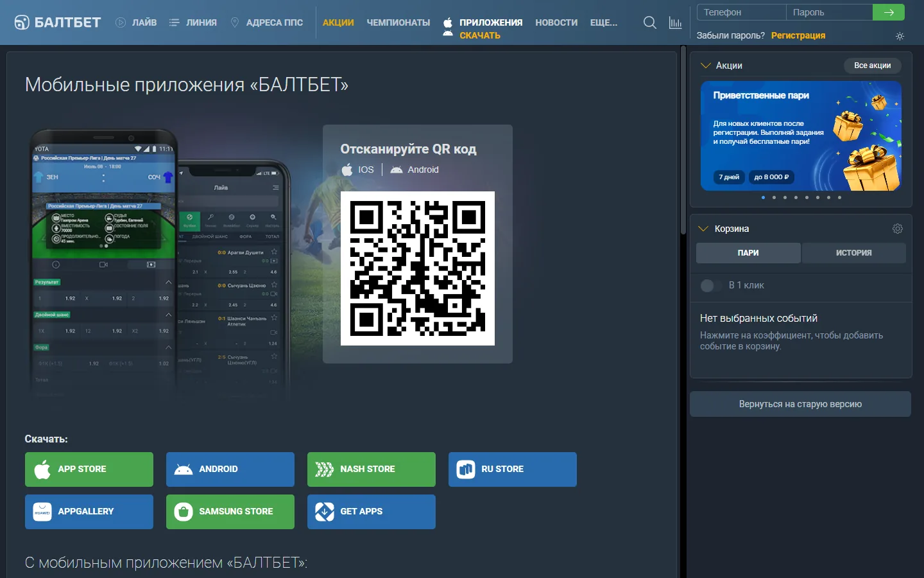The height and width of the screenshot is (578, 924).
Task: Open the Приветственные пари promo banner
Action: click(801, 136)
